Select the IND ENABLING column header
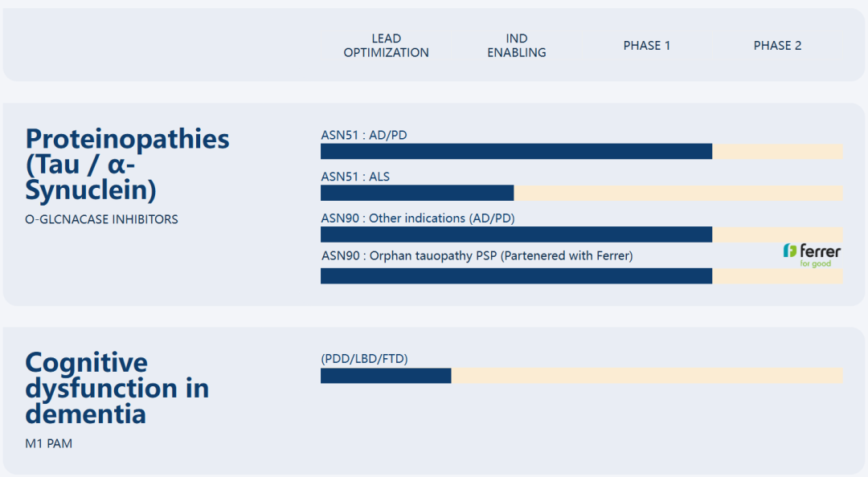This screenshot has height=477, width=868. pos(516,46)
